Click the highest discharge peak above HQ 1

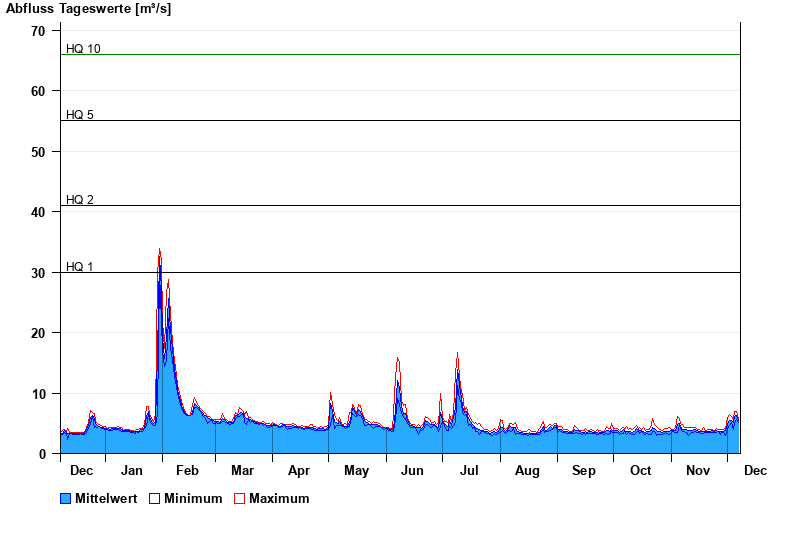[x=159, y=251]
